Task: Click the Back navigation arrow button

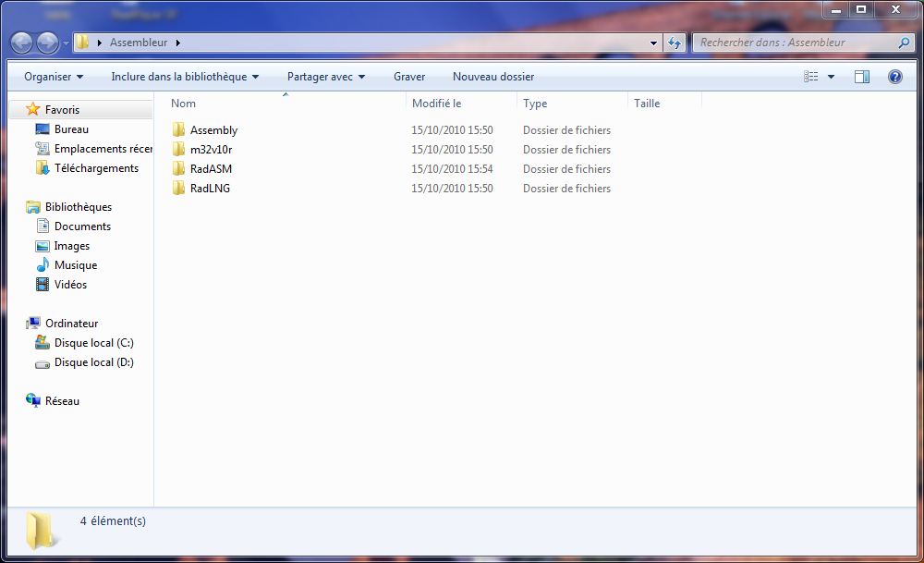Action: pyautogui.click(x=21, y=43)
